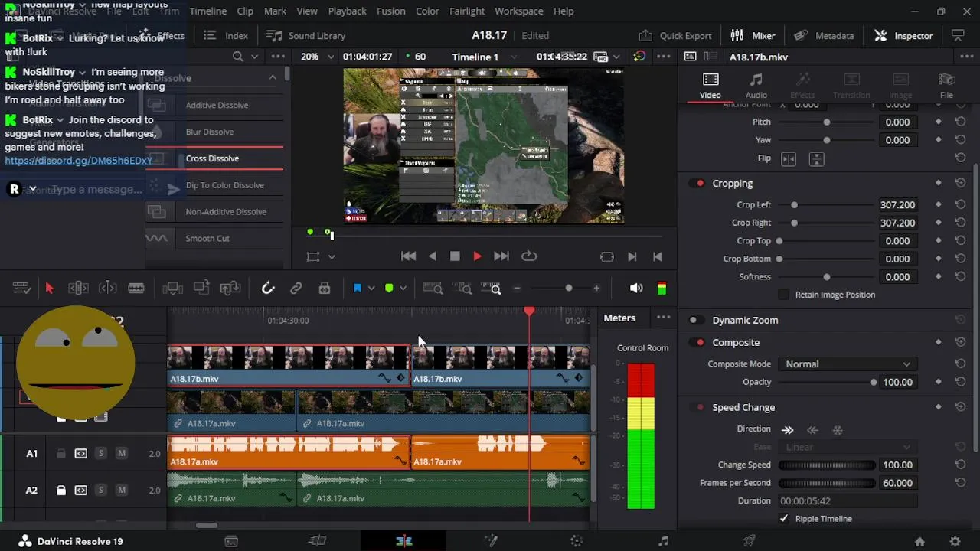Add a green marker at the playhead
Viewport: 980px width, 551px height.
point(389,288)
